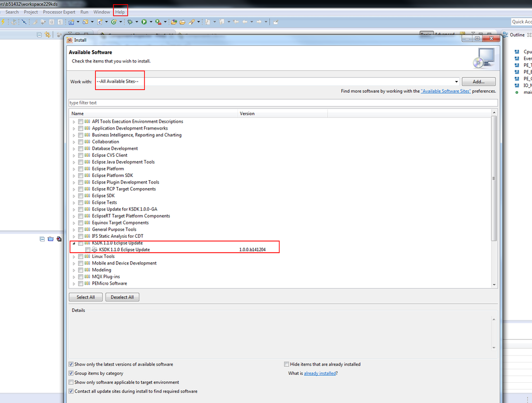Image resolution: width=532 pixels, height=403 pixels.
Task: Expand the Collaboration category
Action: tap(73, 142)
